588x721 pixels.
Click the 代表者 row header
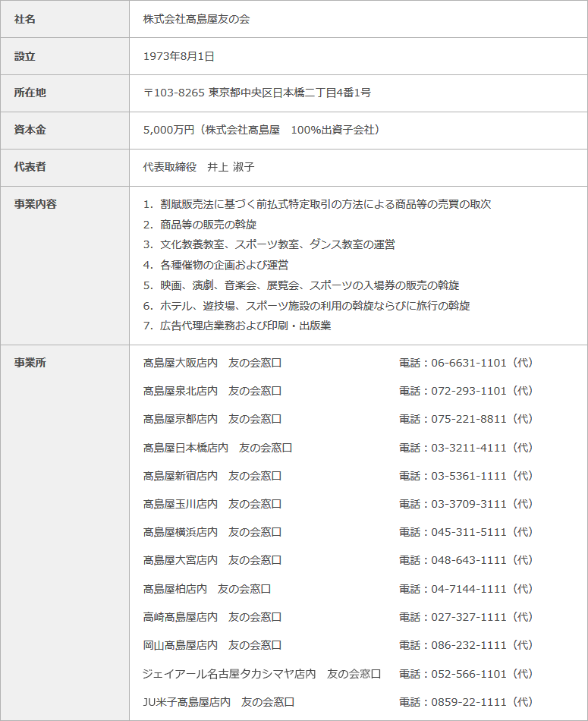click(x=64, y=168)
